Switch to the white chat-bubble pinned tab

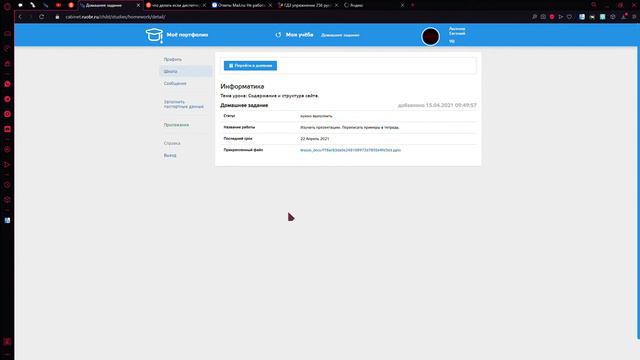pyautogui.click(x=20, y=5)
